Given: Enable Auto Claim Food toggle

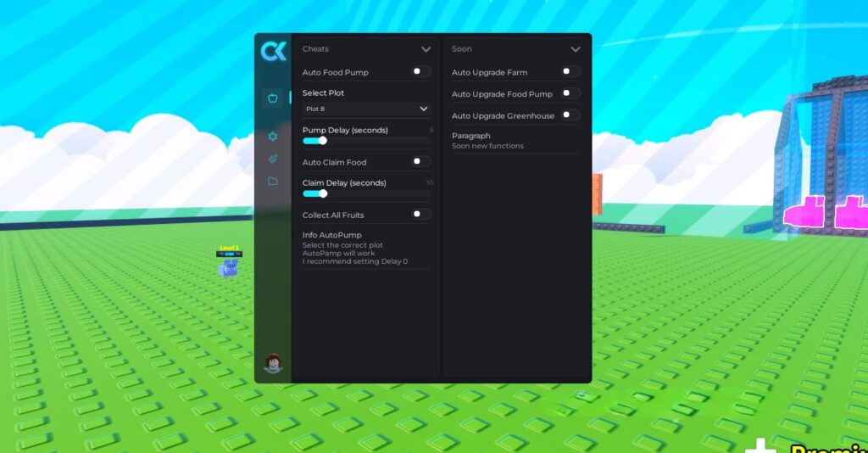Looking at the screenshot, I should (x=421, y=162).
